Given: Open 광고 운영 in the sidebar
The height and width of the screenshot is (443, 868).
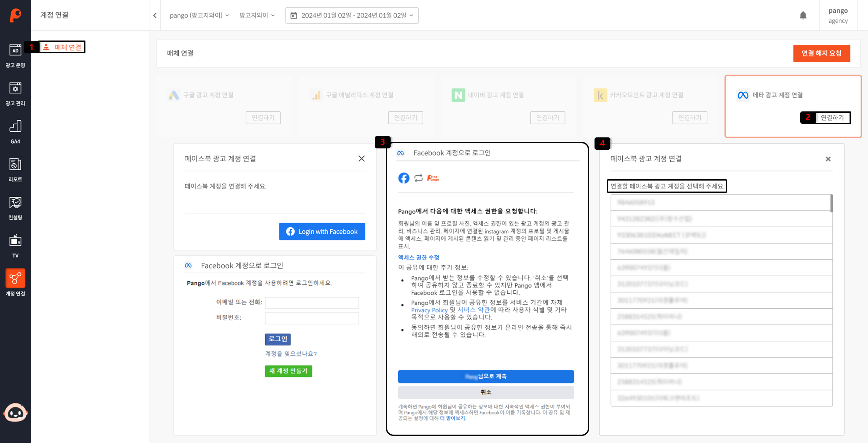Looking at the screenshot, I should click(15, 56).
